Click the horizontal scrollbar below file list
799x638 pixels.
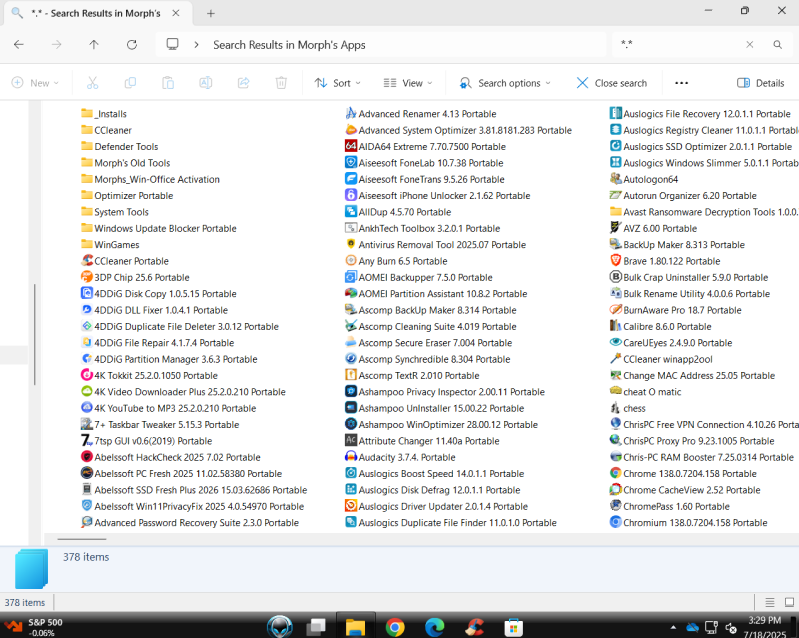click(x=82, y=539)
